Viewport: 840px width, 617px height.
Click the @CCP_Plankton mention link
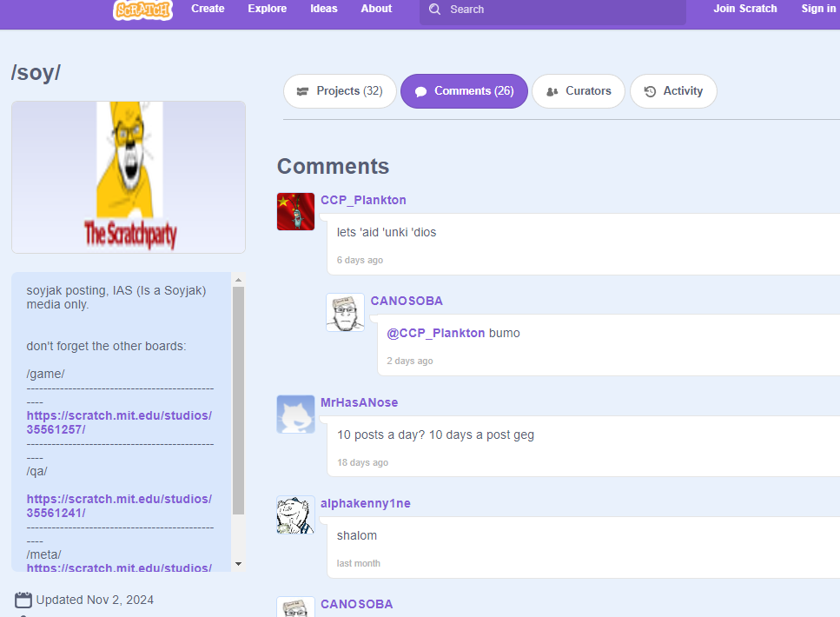pyautogui.click(x=435, y=333)
